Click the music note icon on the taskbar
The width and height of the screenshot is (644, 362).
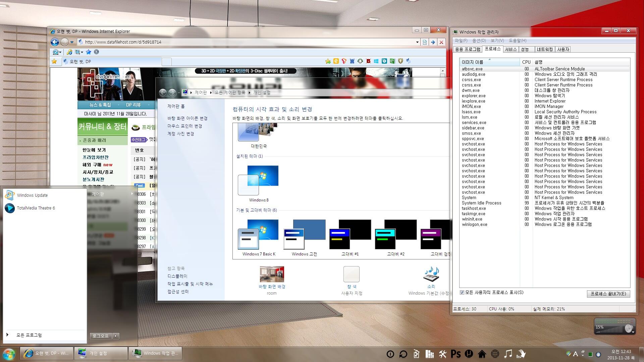pyautogui.click(x=508, y=354)
